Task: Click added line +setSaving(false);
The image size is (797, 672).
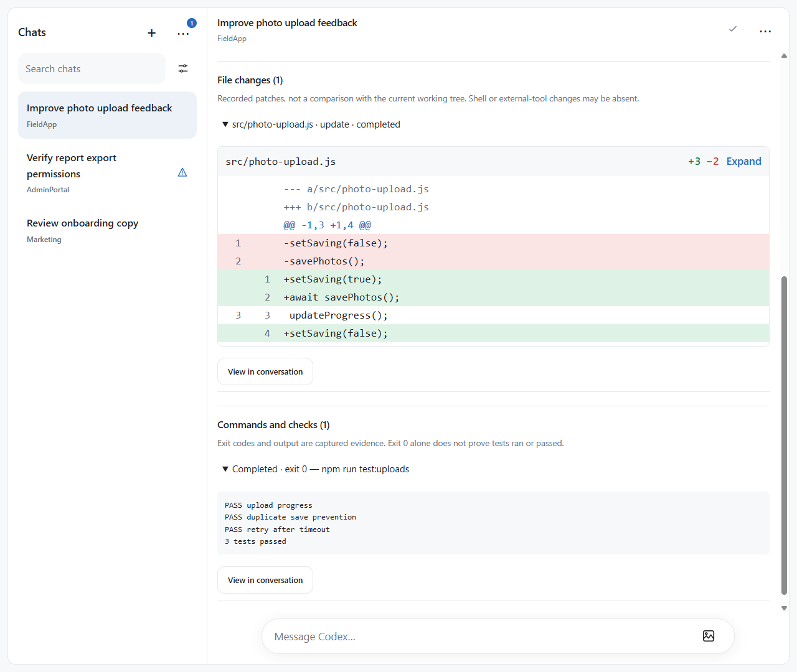Action: point(493,334)
